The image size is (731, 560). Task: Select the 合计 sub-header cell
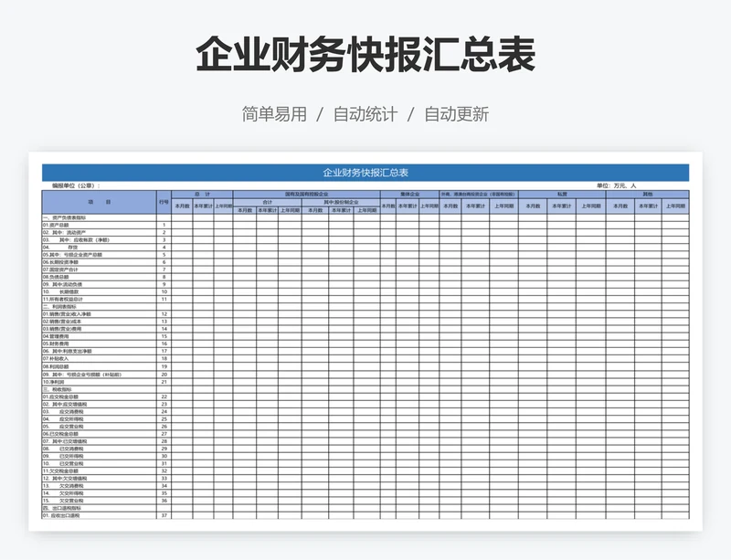[268, 203]
